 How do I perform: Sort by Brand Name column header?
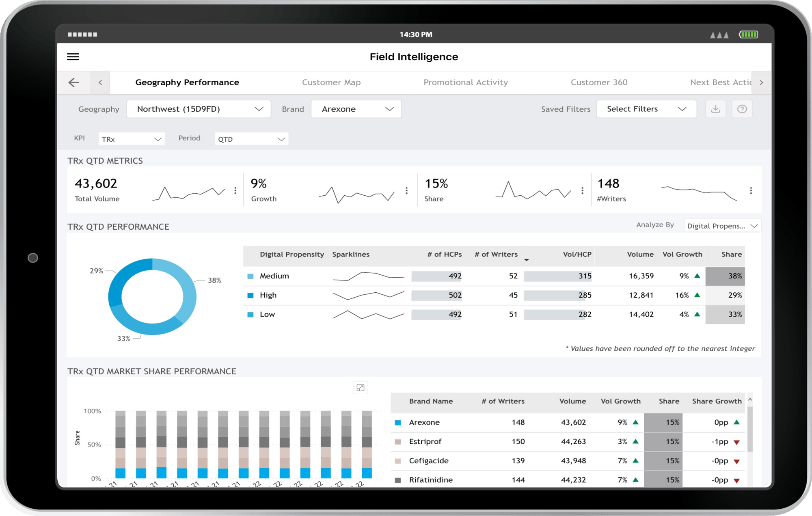(x=431, y=401)
